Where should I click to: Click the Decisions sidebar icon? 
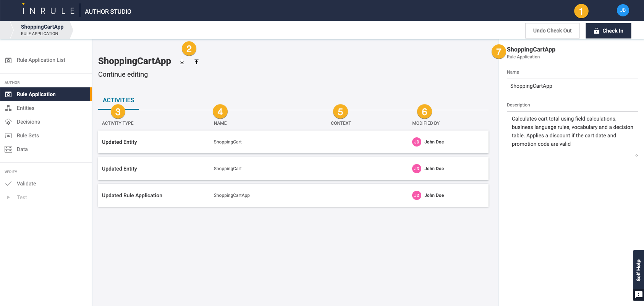(8, 122)
